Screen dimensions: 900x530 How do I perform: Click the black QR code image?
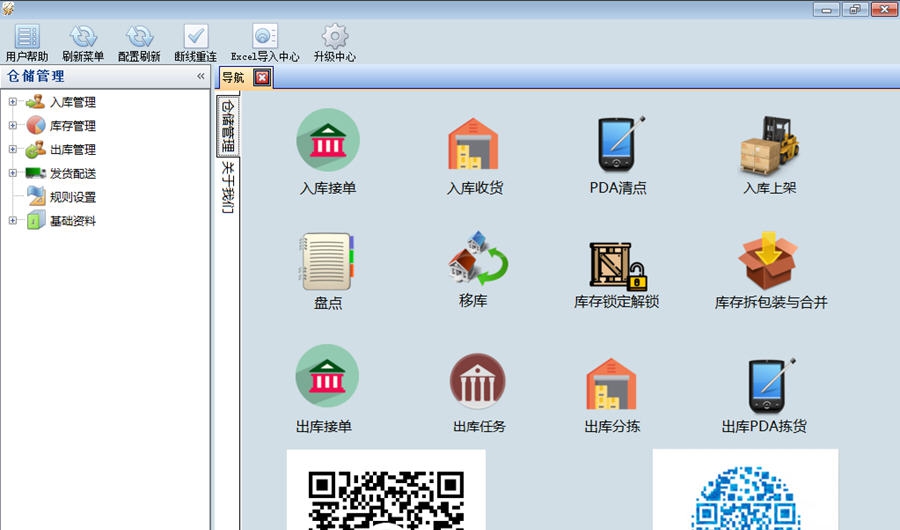386,490
